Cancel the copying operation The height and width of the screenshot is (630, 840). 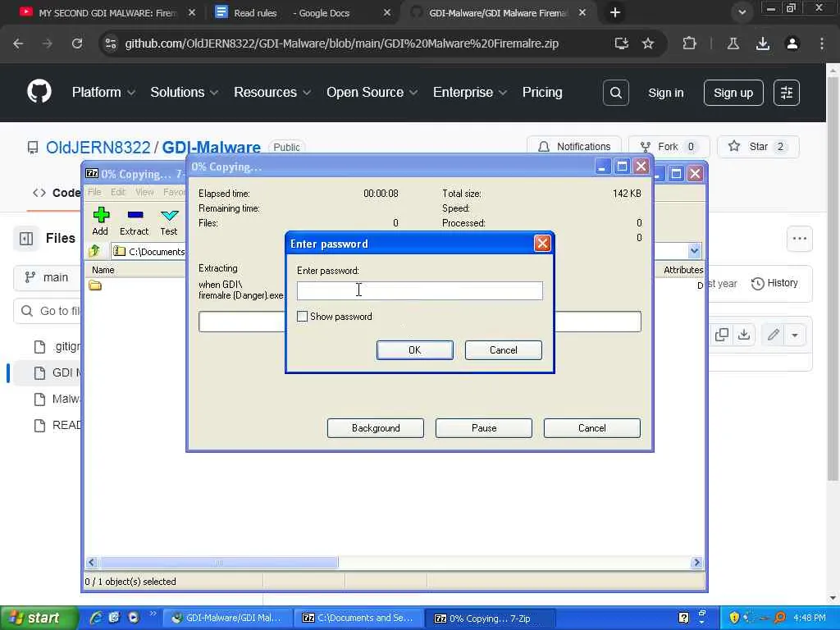click(592, 428)
